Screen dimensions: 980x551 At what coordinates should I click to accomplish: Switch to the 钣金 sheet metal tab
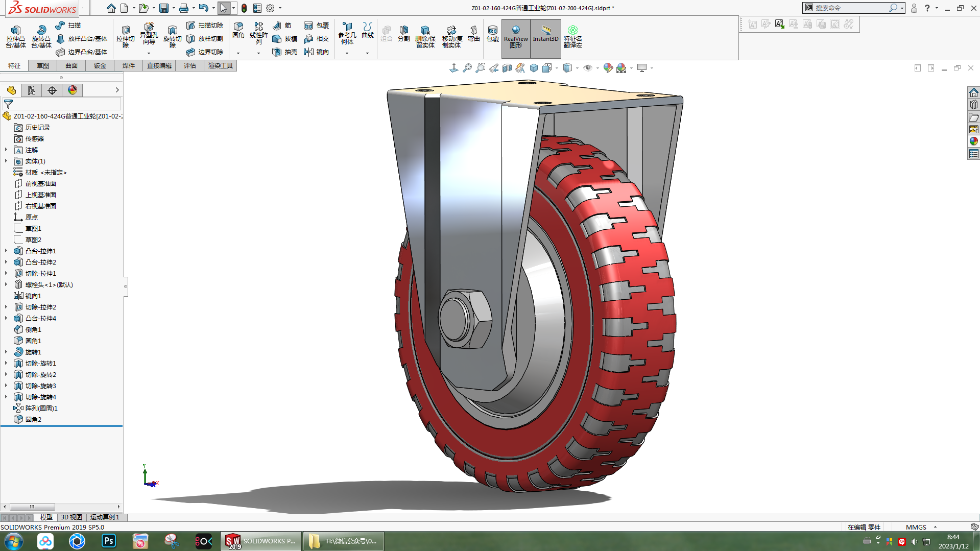tap(100, 66)
